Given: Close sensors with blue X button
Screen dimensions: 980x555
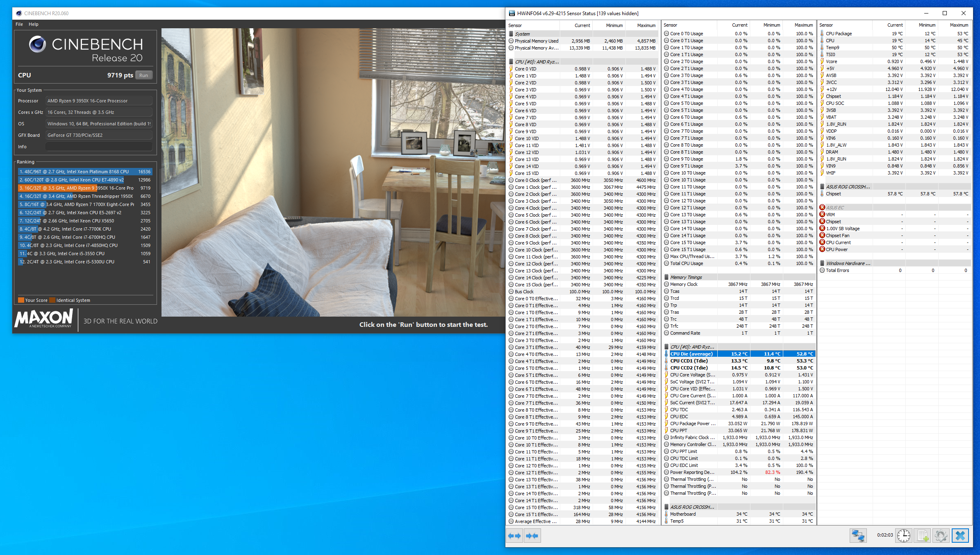Looking at the screenshot, I should point(960,535).
